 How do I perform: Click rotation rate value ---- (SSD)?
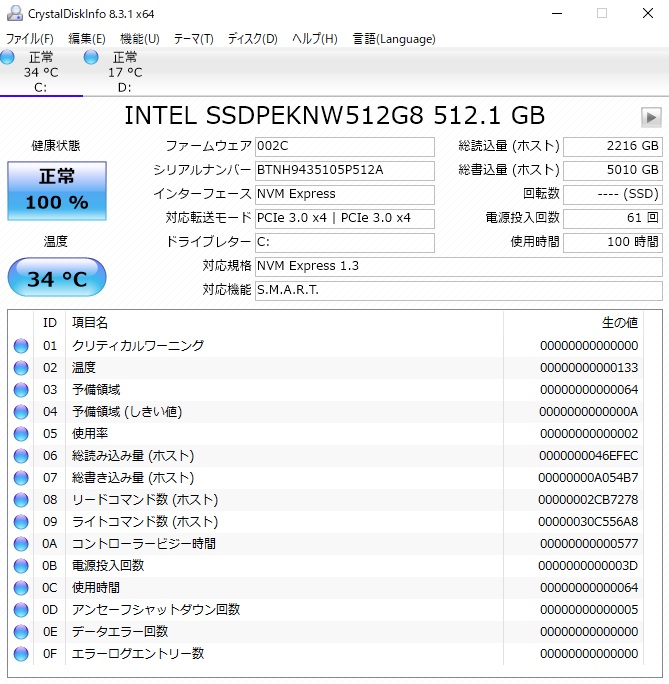coord(613,194)
